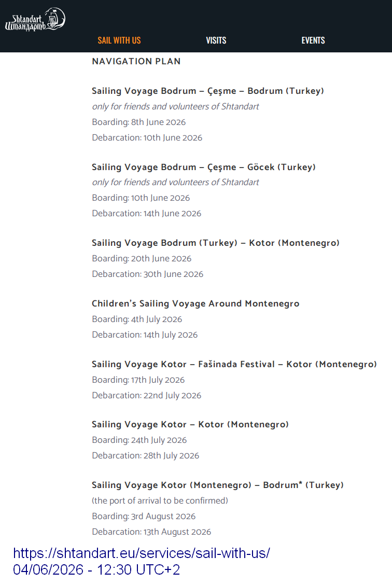The height and width of the screenshot is (585, 392).
Task: Click the 04/06/2026 timestamp text
Action: point(96,570)
